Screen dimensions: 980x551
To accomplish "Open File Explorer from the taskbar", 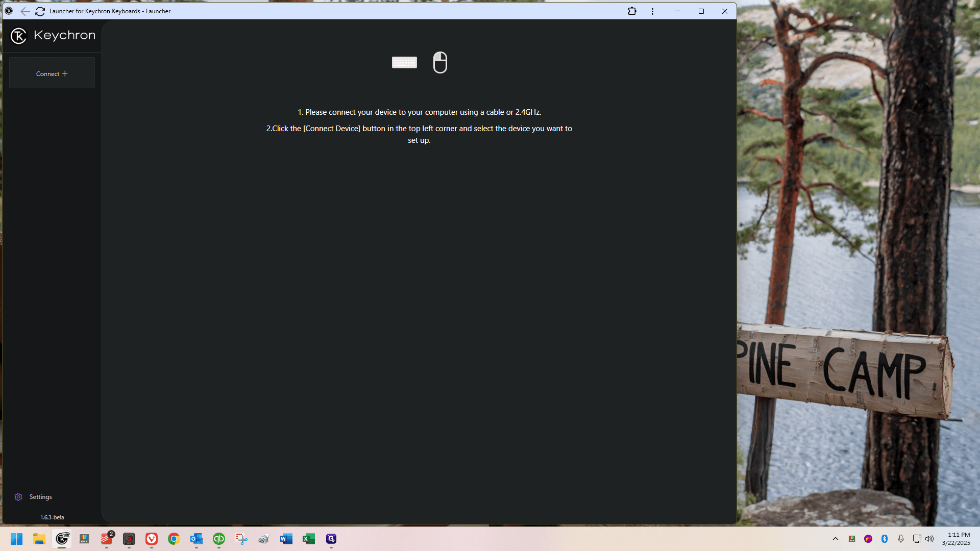I will point(39,539).
